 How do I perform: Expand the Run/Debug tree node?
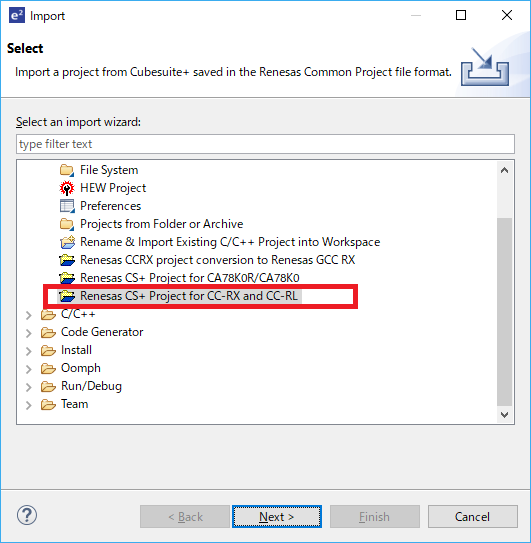(x=29, y=387)
